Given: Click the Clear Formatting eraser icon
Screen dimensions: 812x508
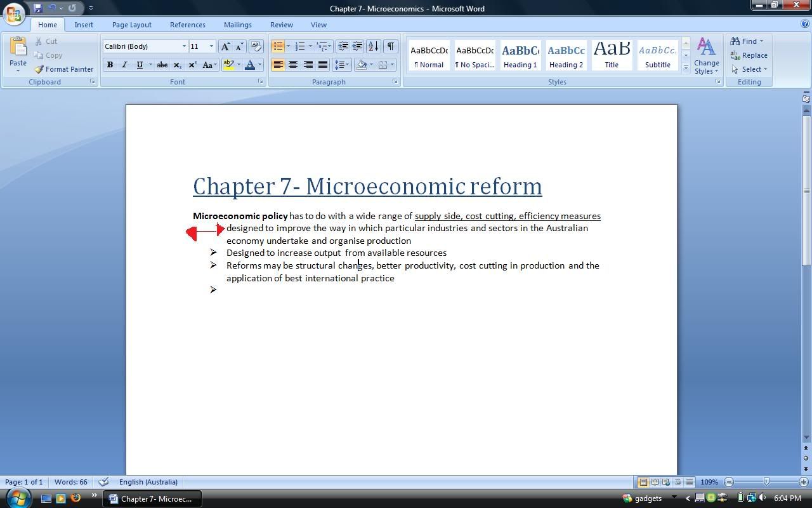Looking at the screenshot, I should [x=256, y=46].
